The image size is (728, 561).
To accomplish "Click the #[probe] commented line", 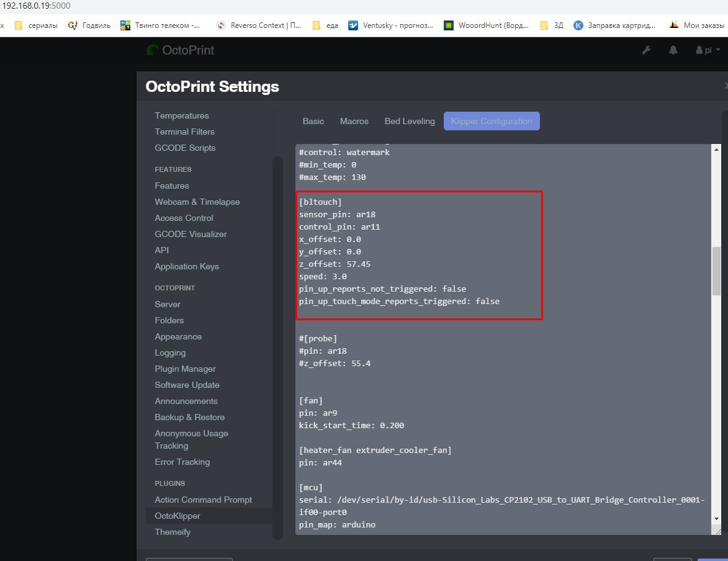I will click(318, 339).
